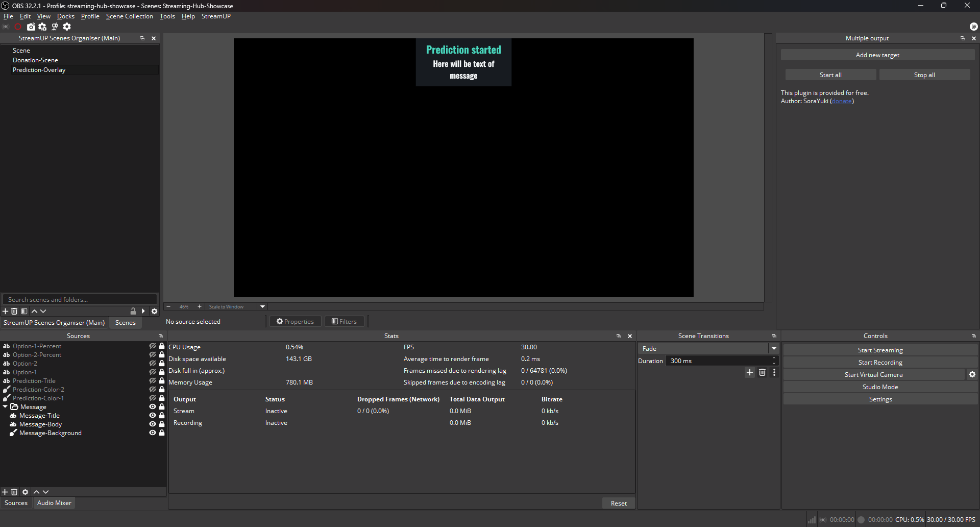The height and width of the screenshot is (527, 980).
Task: Open the StreamUP menu
Action: click(216, 16)
